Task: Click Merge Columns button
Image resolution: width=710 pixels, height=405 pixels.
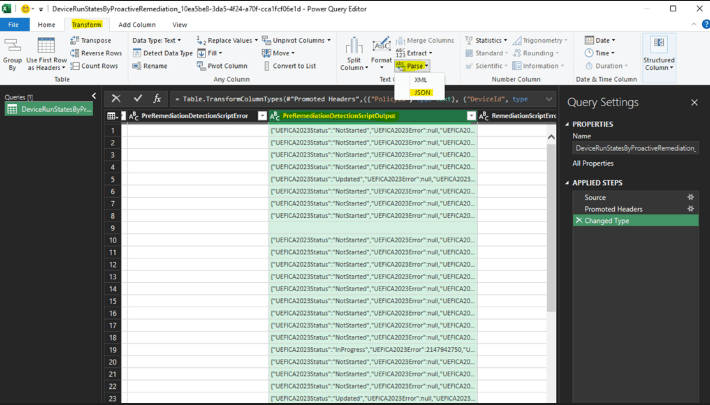Action: tap(425, 40)
